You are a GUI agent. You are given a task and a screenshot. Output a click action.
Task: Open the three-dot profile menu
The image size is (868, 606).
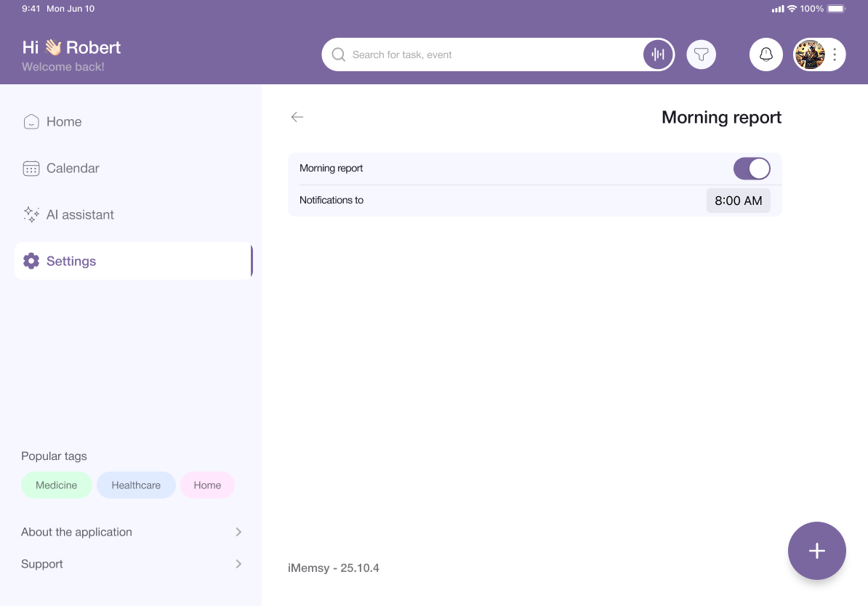point(835,54)
